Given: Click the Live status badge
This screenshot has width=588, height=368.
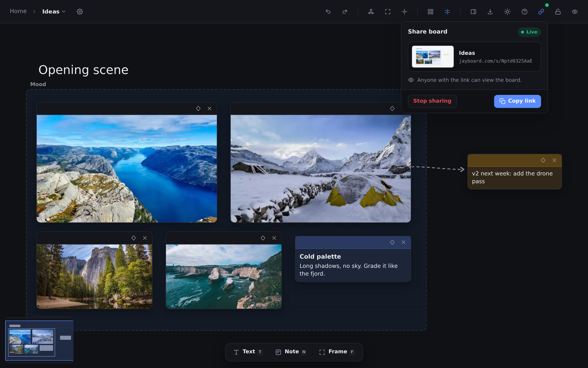Looking at the screenshot, I should click(x=529, y=32).
